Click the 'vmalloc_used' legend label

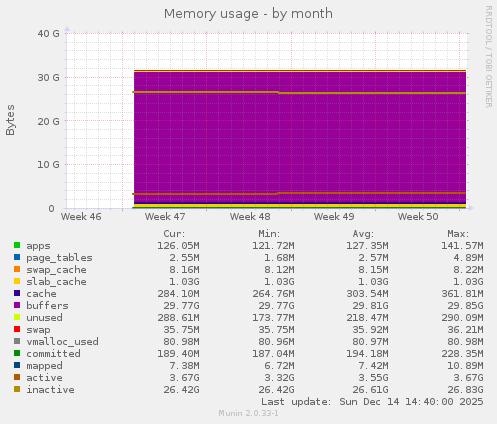[62, 342]
